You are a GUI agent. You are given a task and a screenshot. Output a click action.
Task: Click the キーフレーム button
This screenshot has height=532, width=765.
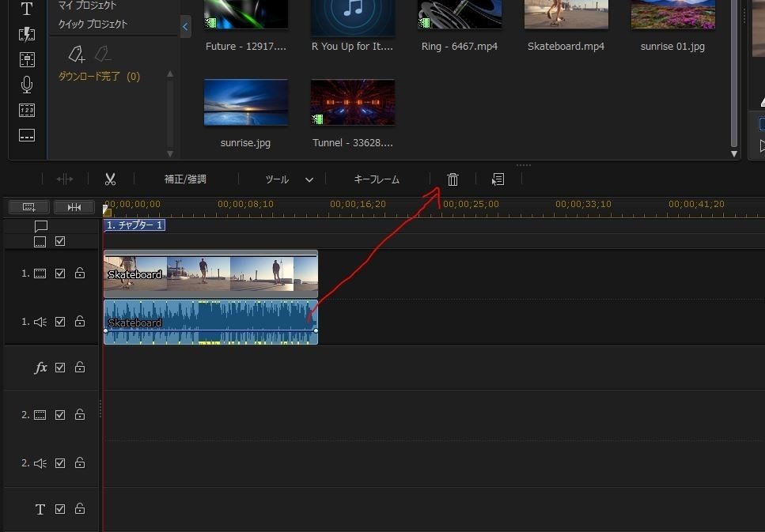[x=377, y=179]
